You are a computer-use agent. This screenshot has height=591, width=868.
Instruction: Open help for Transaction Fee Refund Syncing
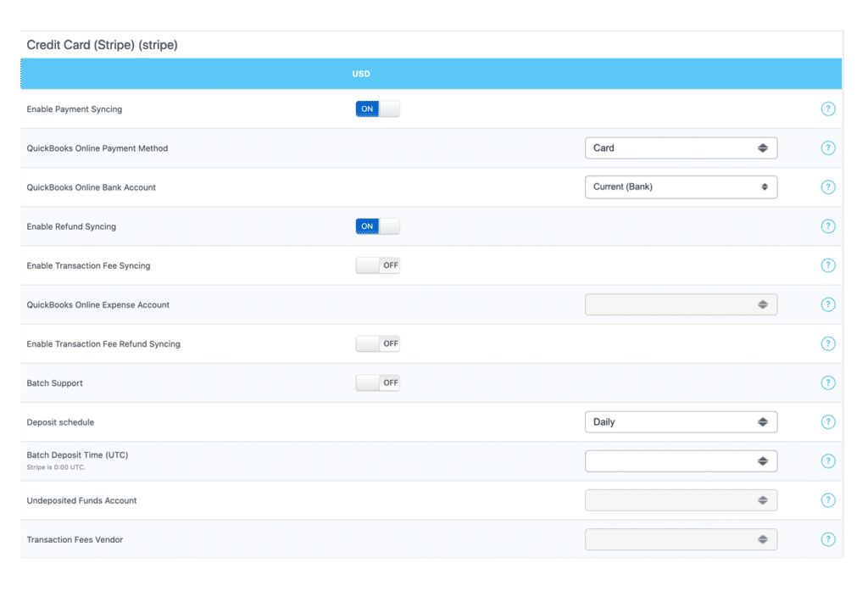827,343
